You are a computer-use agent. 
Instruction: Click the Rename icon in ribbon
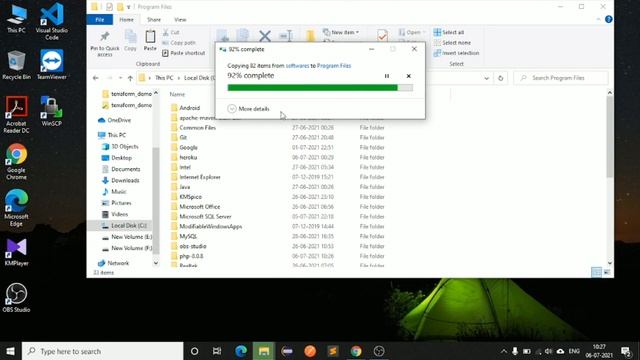click(286, 36)
